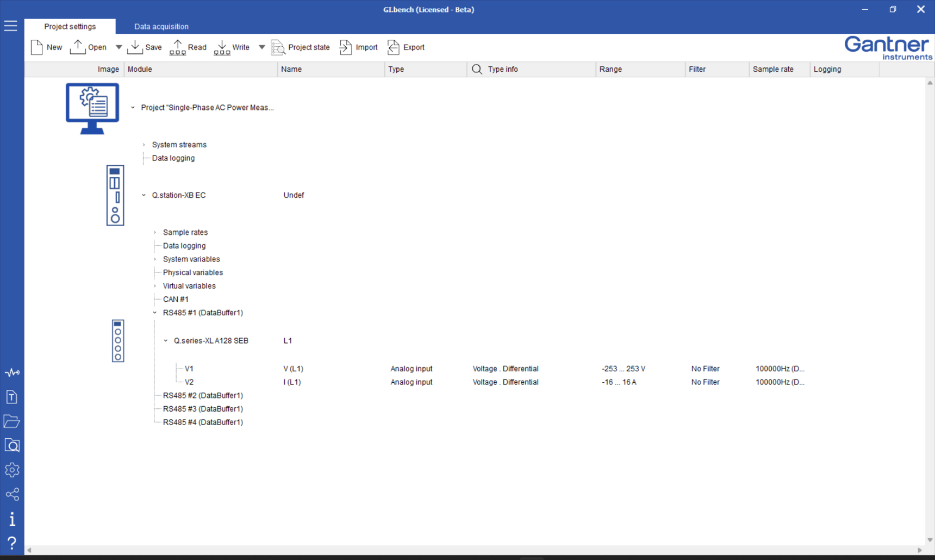Open the dropdown arrow next to Write
Image resolution: width=935 pixels, height=560 pixels.
(261, 47)
